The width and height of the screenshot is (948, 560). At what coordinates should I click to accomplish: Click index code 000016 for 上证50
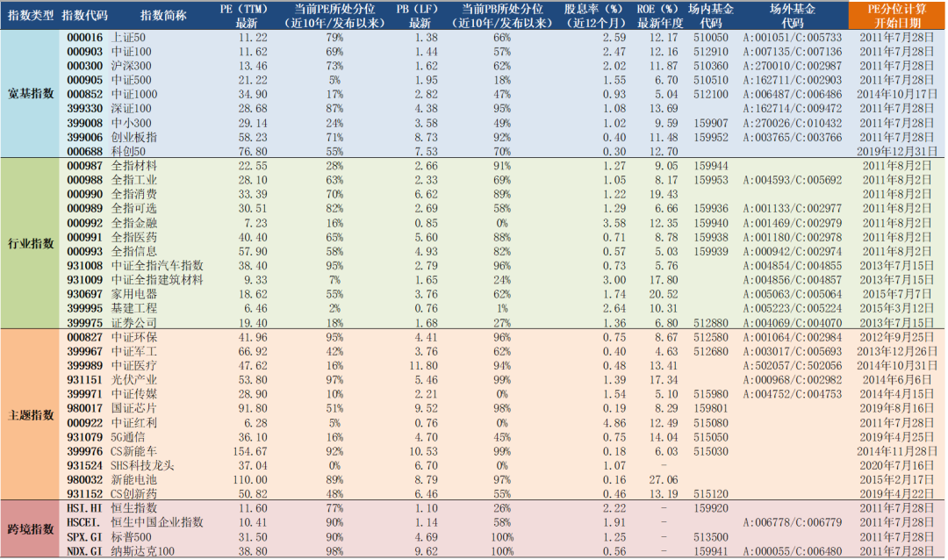pos(84,38)
